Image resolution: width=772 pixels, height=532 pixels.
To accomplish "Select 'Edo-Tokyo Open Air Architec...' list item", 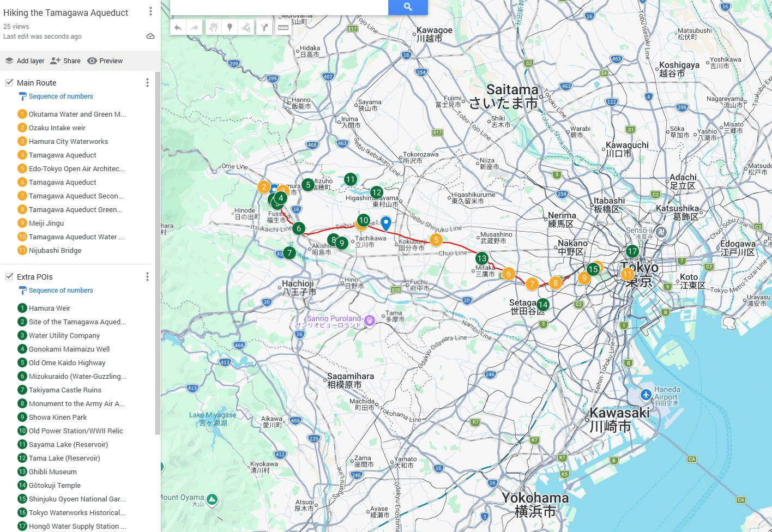I will click(x=76, y=169).
